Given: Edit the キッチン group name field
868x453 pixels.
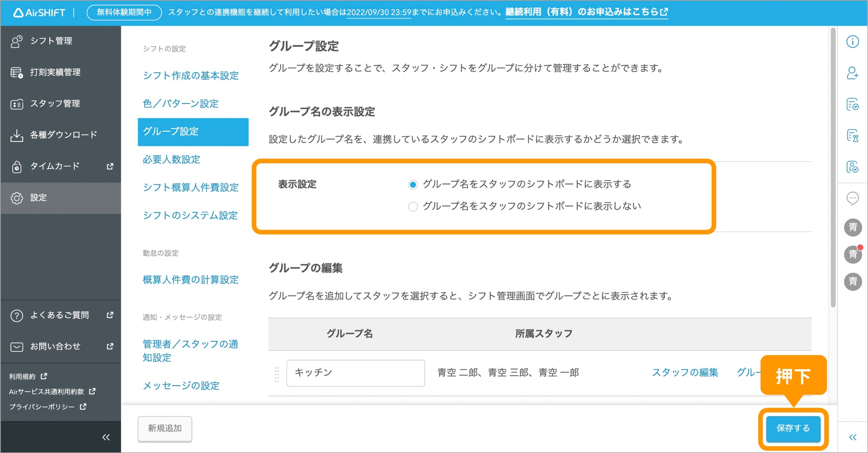Looking at the screenshot, I should click(355, 372).
